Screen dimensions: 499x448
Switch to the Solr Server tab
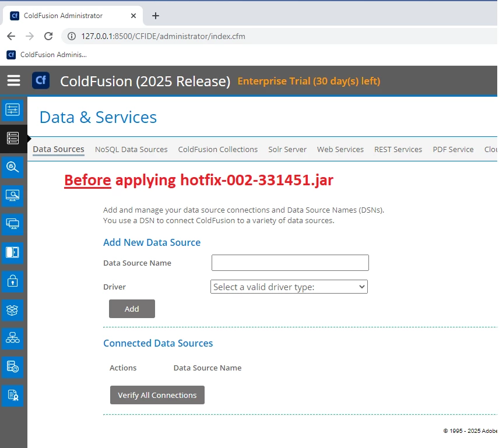point(287,150)
